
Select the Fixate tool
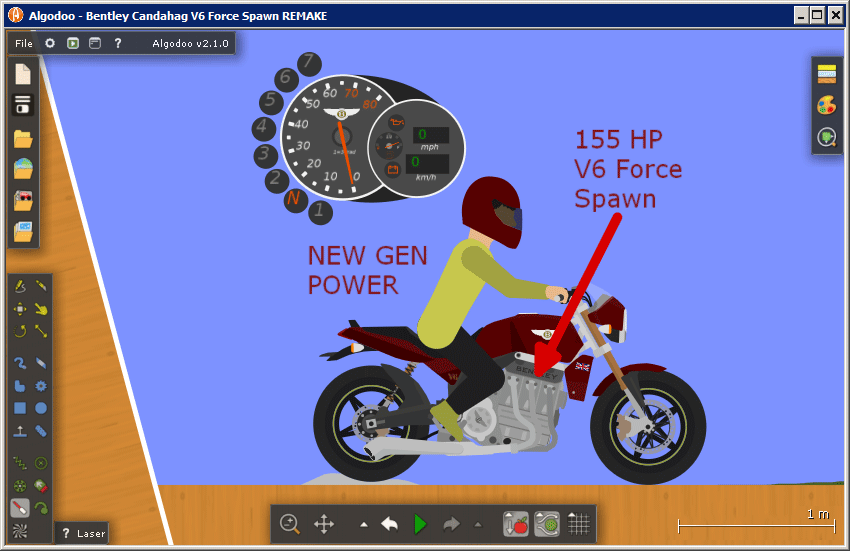click(x=41, y=463)
